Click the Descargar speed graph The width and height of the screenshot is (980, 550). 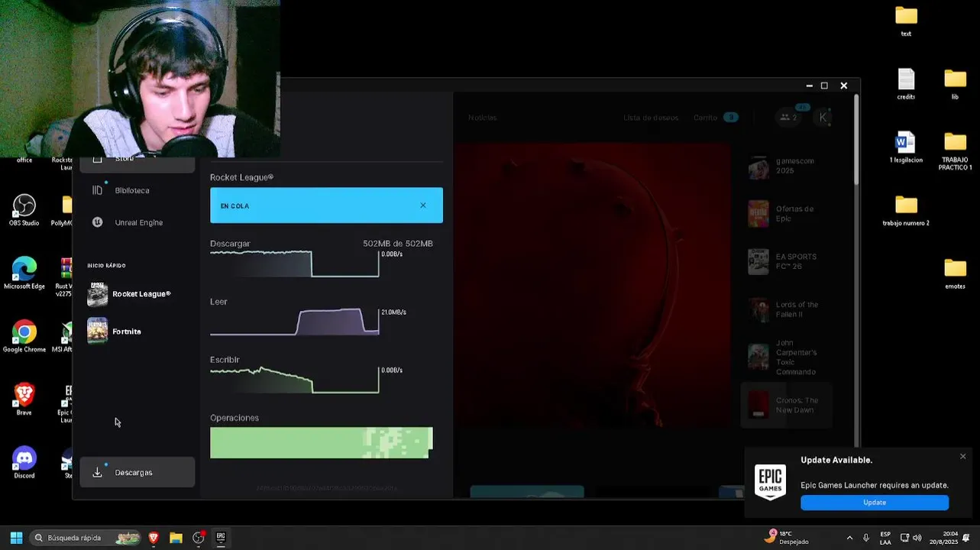coord(295,264)
